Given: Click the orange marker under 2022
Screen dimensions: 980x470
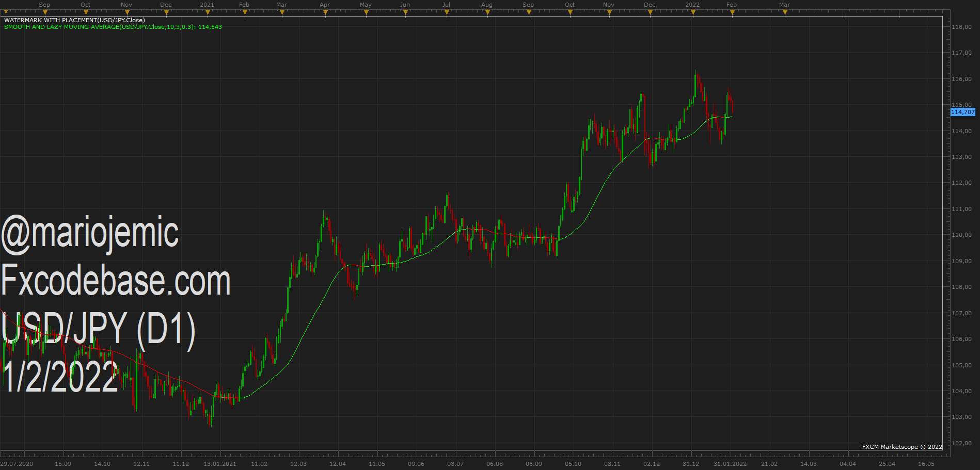Looking at the screenshot, I should point(693,13).
